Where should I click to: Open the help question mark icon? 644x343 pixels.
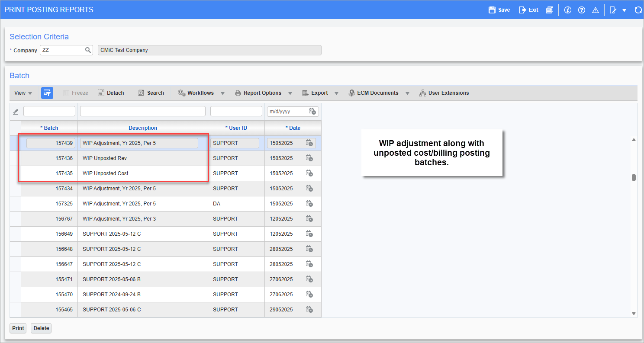pyautogui.click(x=582, y=10)
